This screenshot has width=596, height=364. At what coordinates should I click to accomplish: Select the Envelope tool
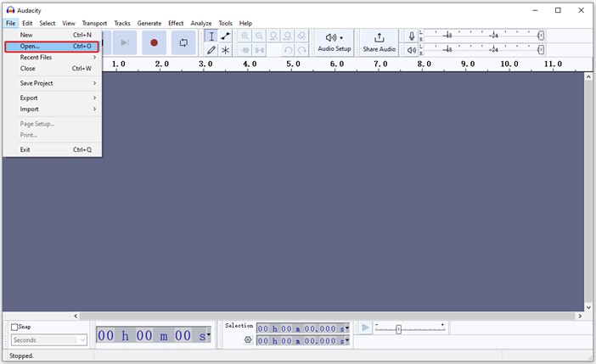coord(225,36)
